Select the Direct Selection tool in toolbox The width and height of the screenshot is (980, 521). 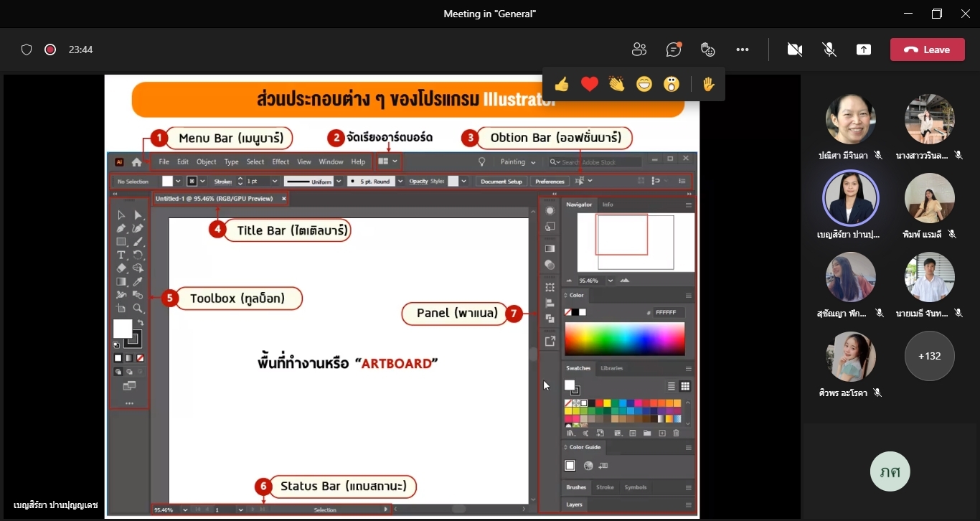pos(138,215)
